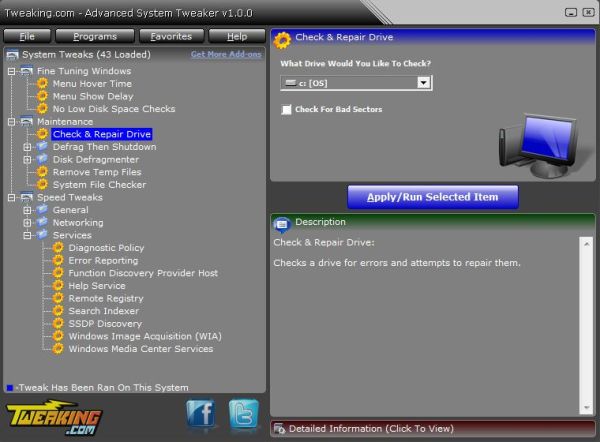
Task: Close the Advanced System Tweaker window
Action: (588, 13)
